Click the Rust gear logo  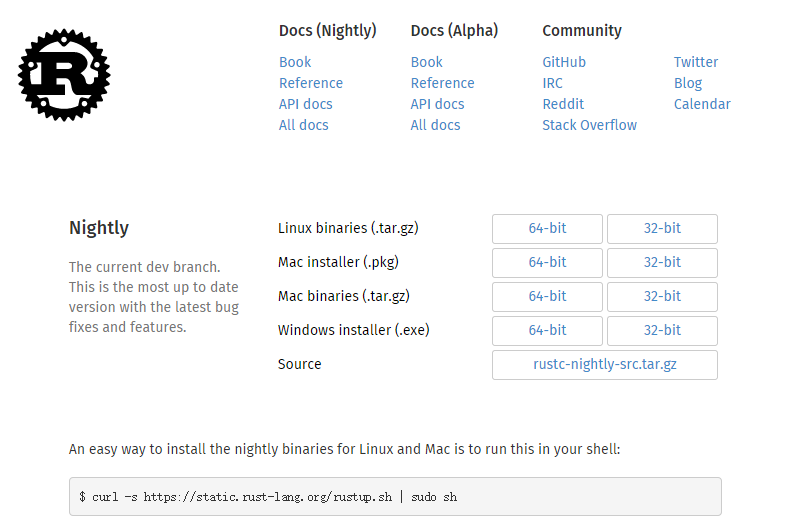(64, 75)
